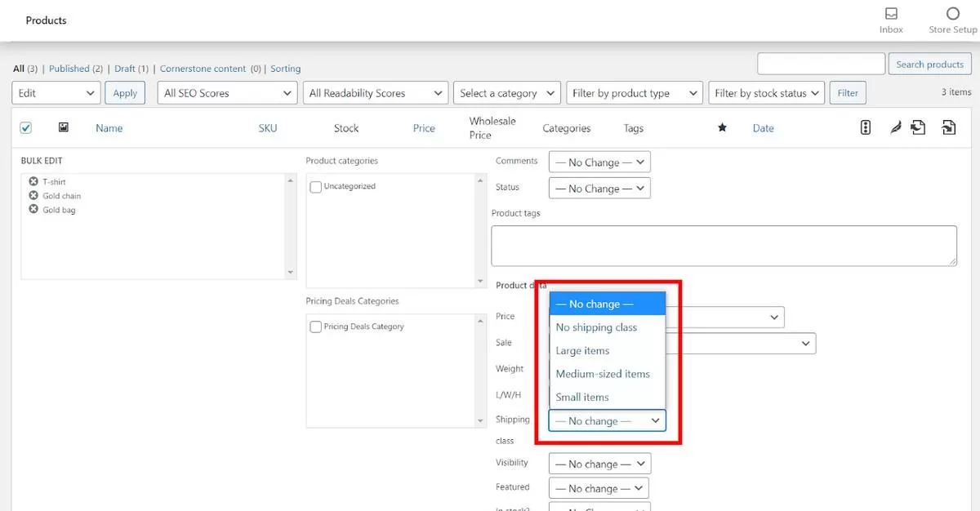Click the SEO score traffic-light column icon
The width and height of the screenshot is (980, 511).
click(x=866, y=128)
